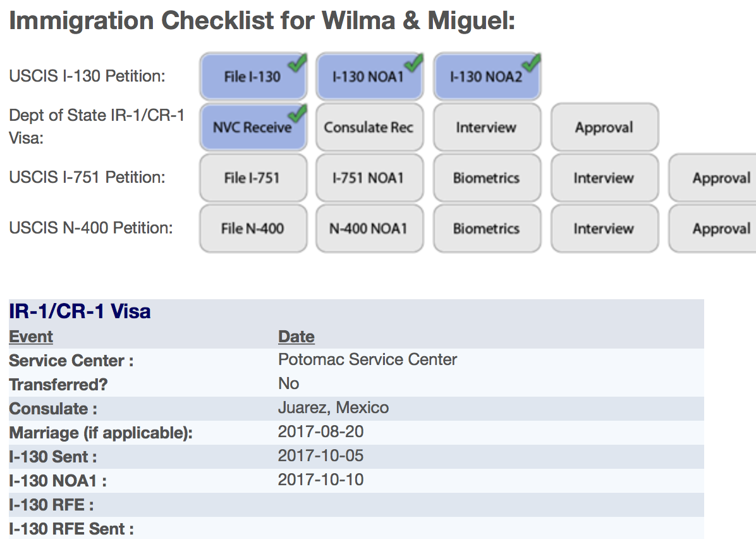Viewport: 756px width, 539px height.
Task: Select the File I-751 step
Action: point(253,178)
